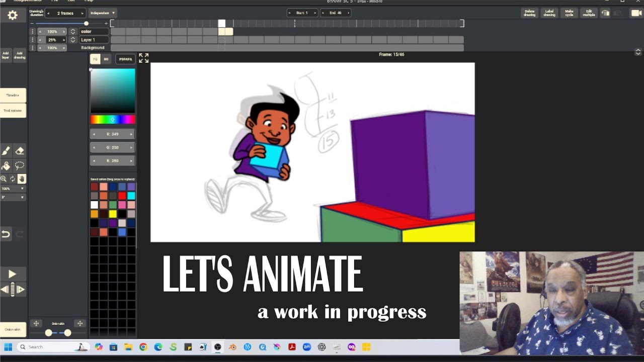
Task: Click the timeline zoom slider handle
Action: 86,24
